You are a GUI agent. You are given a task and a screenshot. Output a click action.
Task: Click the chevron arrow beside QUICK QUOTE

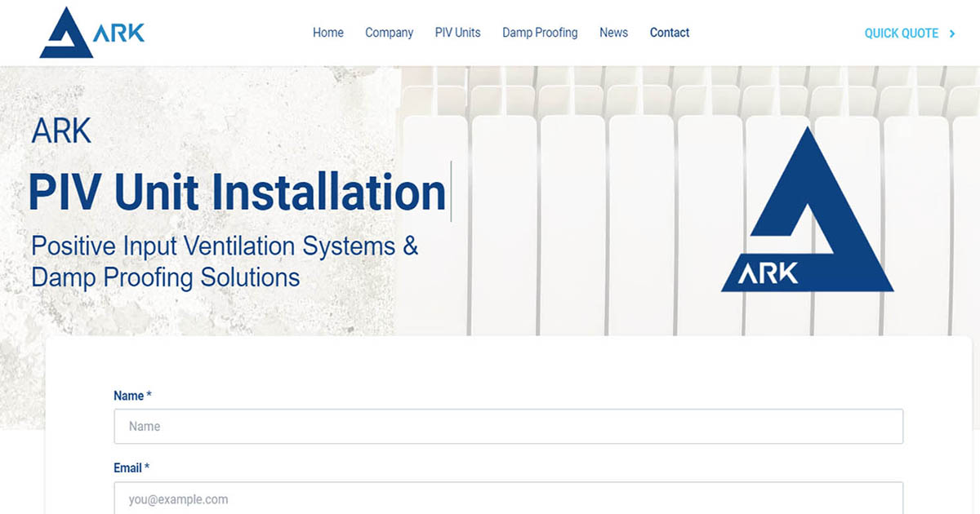pyautogui.click(x=951, y=33)
